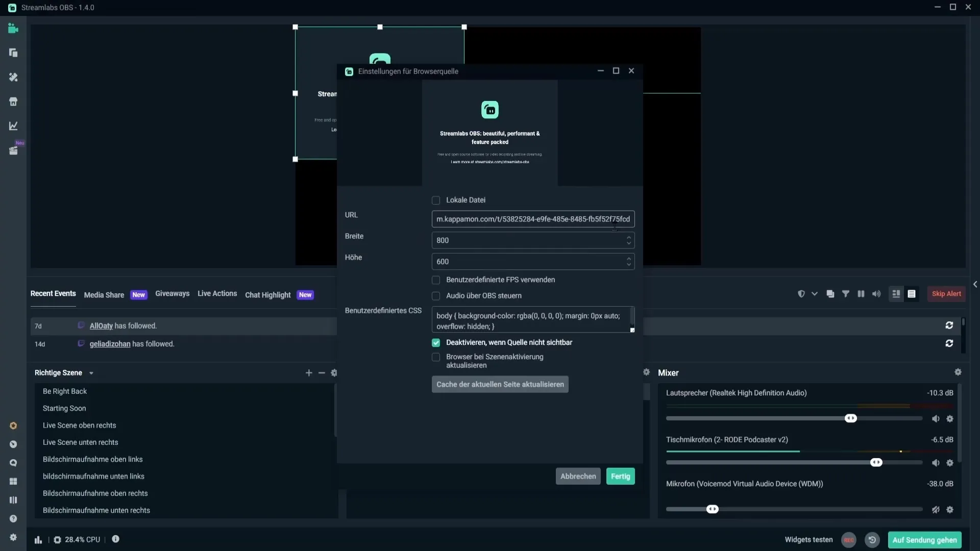Open the settings gear at sidebar bottom
This screenshot has width=980, height=551.
point(13,537)
